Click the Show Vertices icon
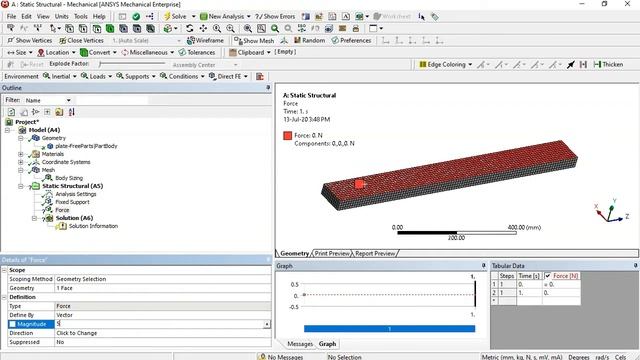The image size is (640, 360). pos(11,40)
